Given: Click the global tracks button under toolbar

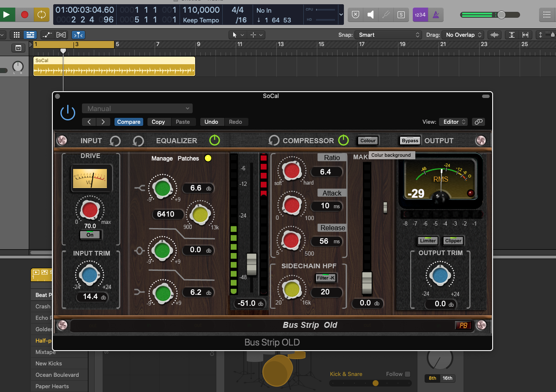Looking at the screenshot, I should 18,48.
